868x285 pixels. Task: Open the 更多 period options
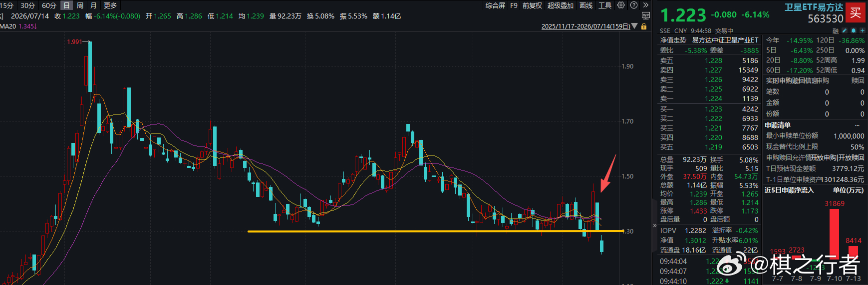(x=110, y=5)
